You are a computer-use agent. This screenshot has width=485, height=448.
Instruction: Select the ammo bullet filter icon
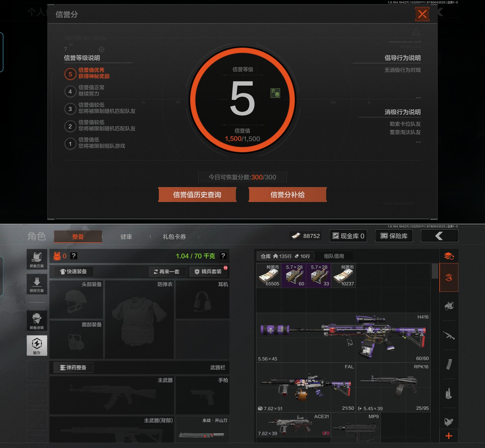pyautogui.click(x=449, y=393)
